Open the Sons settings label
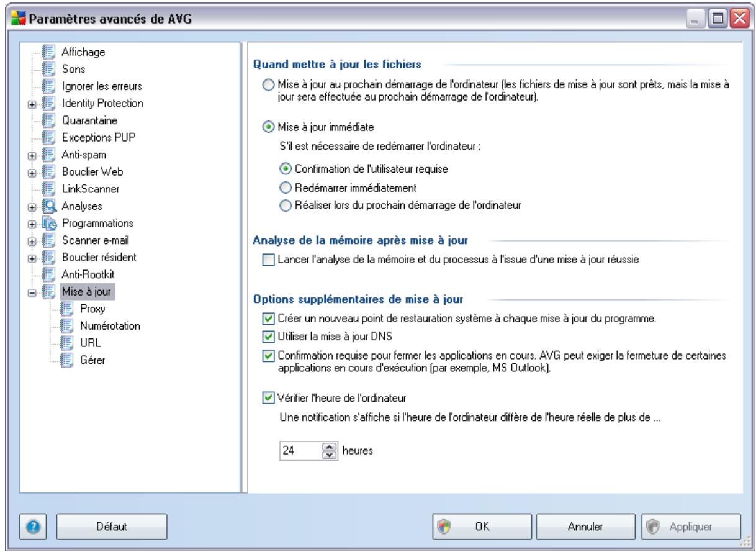This screenshot has width=756, height=552. coord(73,68)
